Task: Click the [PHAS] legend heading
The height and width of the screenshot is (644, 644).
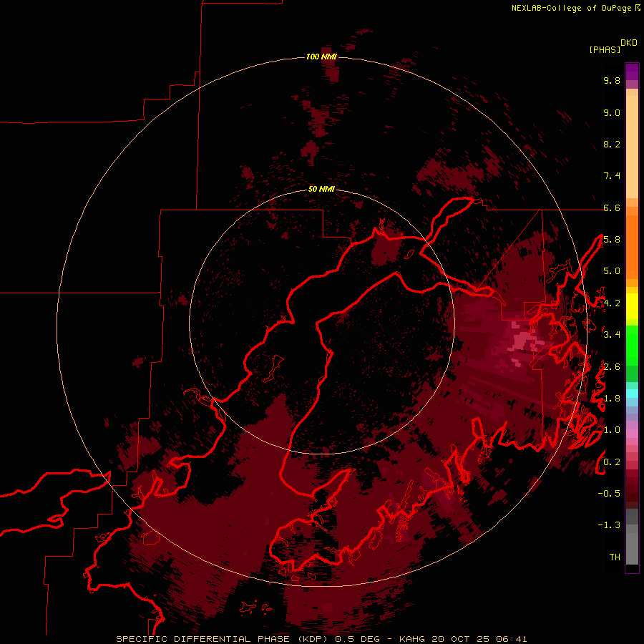Action: point(605,49)
